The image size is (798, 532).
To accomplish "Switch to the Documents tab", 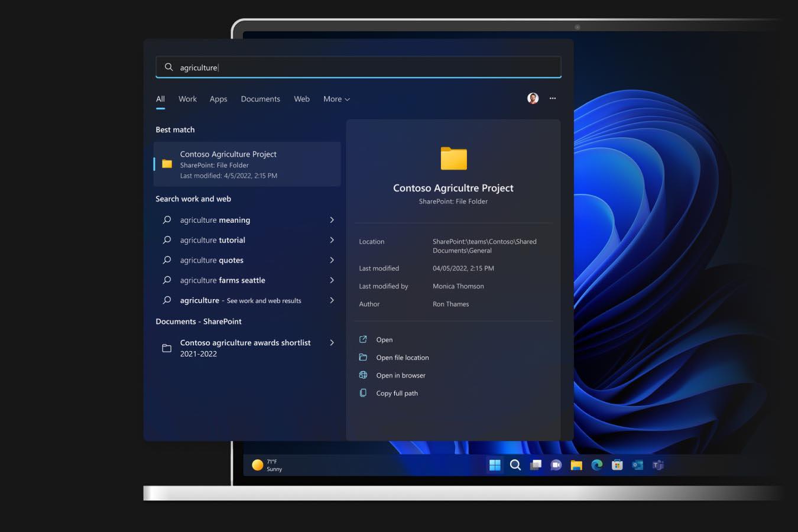I will point(260,99).
